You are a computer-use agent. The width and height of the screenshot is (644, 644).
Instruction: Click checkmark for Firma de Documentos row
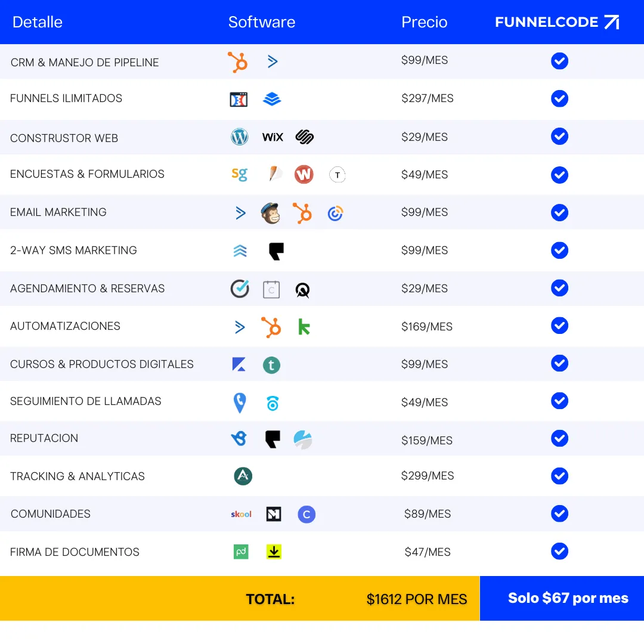click(x=559, y=551)
